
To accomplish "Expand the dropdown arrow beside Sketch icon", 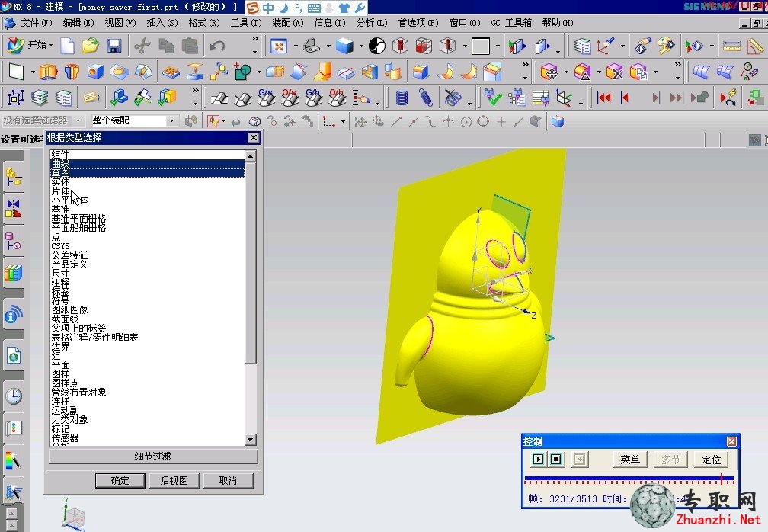I will [32, 72].
